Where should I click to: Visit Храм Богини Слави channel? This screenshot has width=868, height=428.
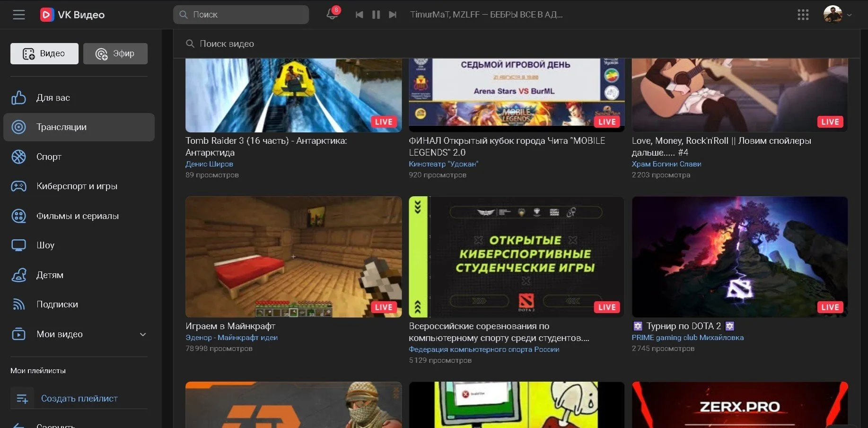[666, 164]
